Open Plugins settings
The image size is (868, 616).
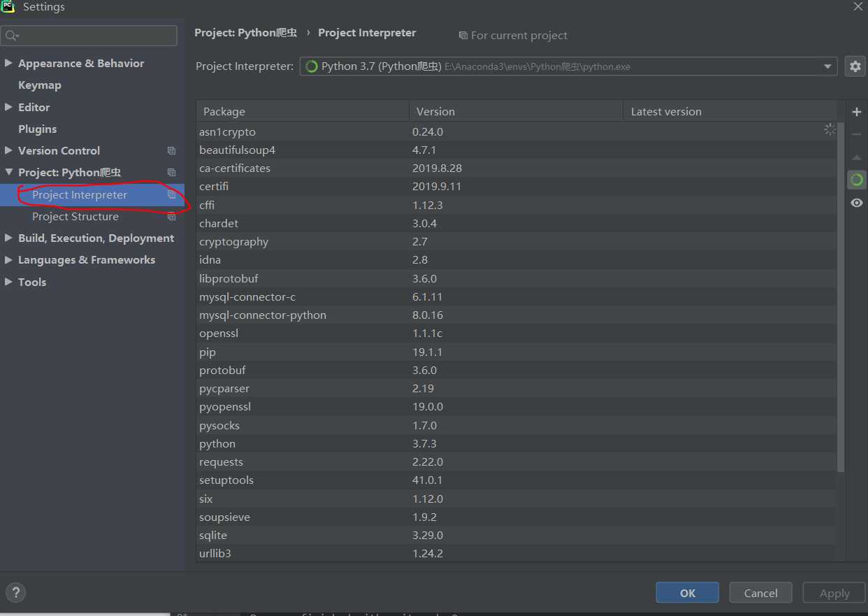(x=38, y=129)
